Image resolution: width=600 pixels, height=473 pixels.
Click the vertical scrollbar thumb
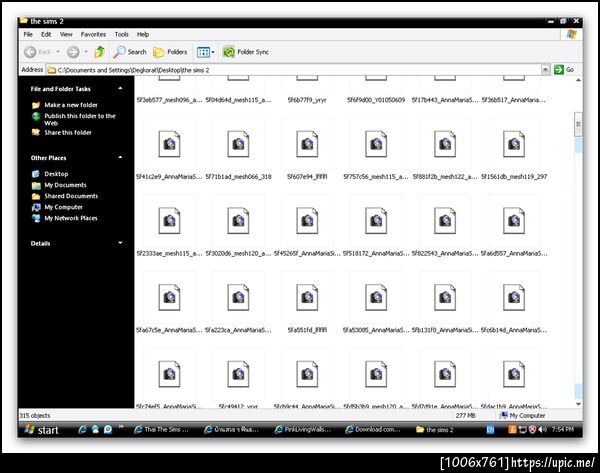pyautogui.click(x=578, y=124)
